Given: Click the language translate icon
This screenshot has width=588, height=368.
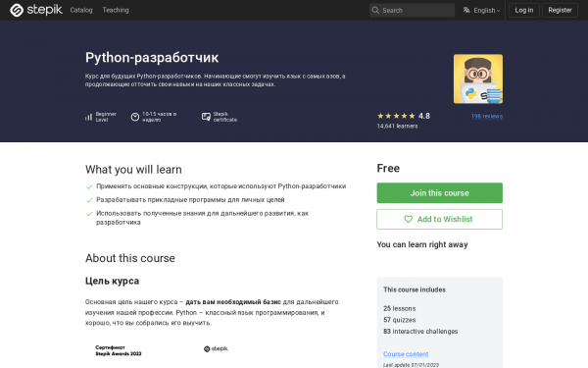Looking at the screenshot, I should pos(466,10).
